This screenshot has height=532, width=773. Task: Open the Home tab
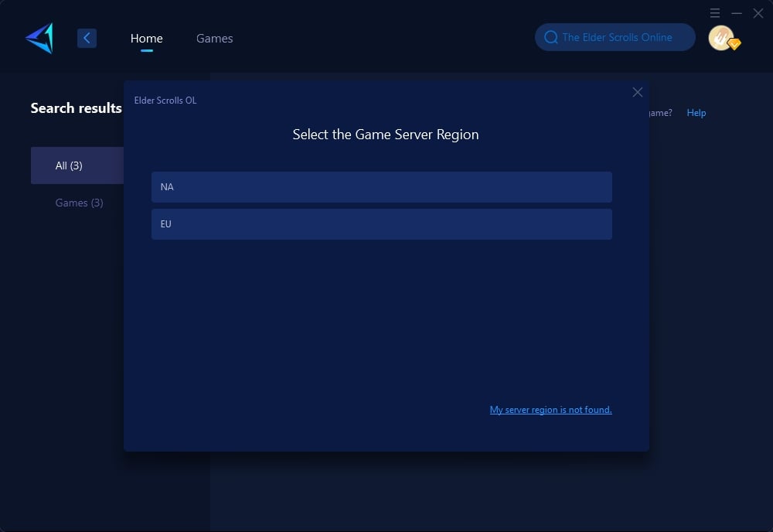146,38
